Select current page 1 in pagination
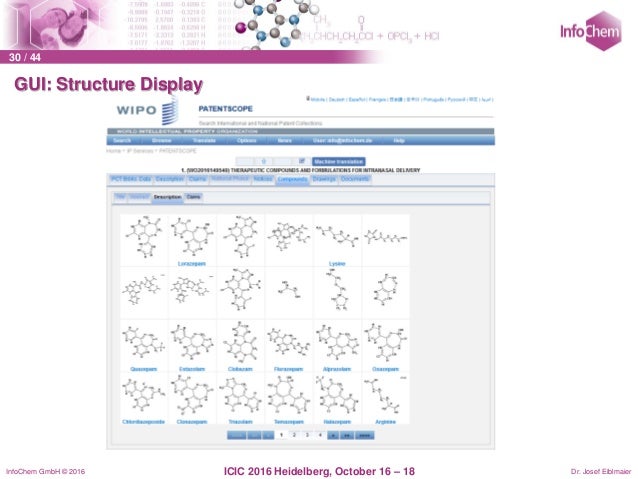Image resolution: width=638 pixels, height=479 pixels. [281, 435]
